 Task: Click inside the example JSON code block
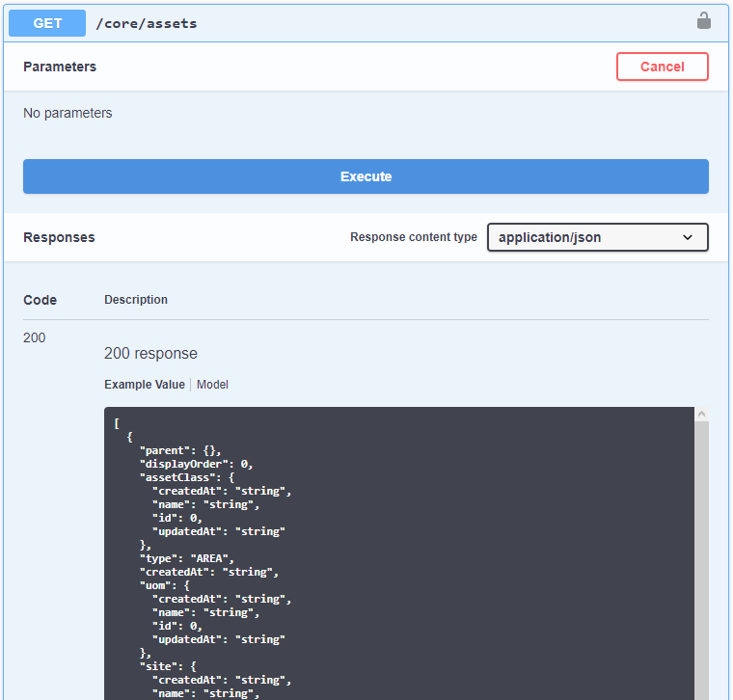coord(405,559)
